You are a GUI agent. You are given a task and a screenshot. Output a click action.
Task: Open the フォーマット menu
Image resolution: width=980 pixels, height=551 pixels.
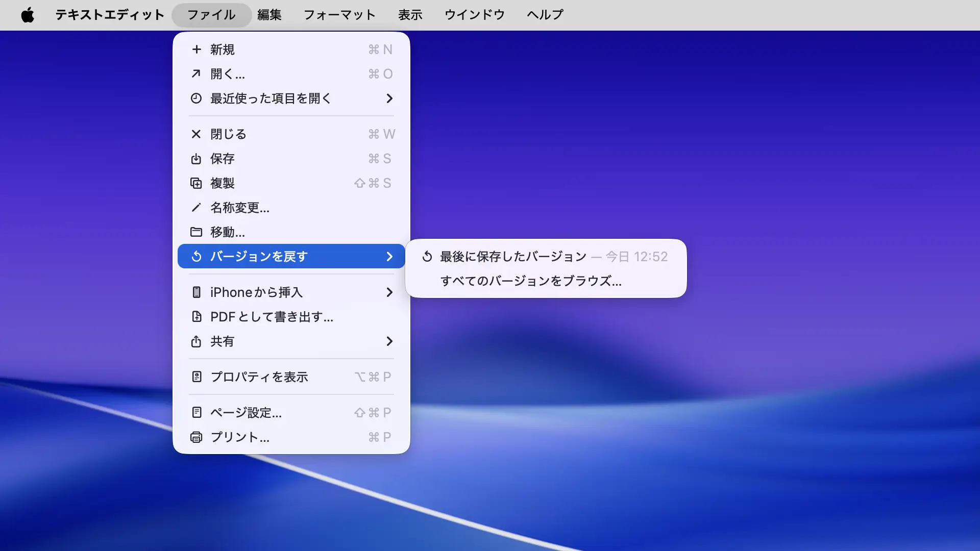[339, 15]
